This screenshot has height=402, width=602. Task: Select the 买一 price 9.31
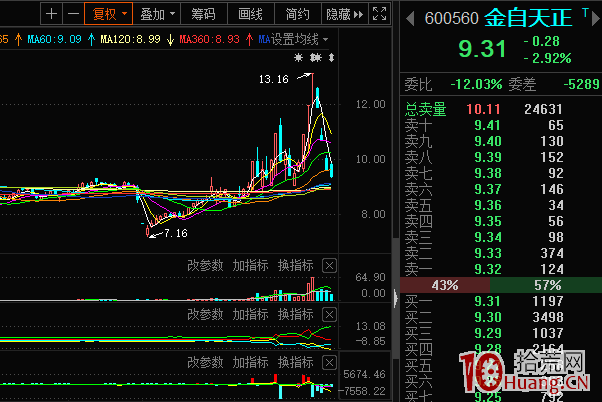(488, 301)
